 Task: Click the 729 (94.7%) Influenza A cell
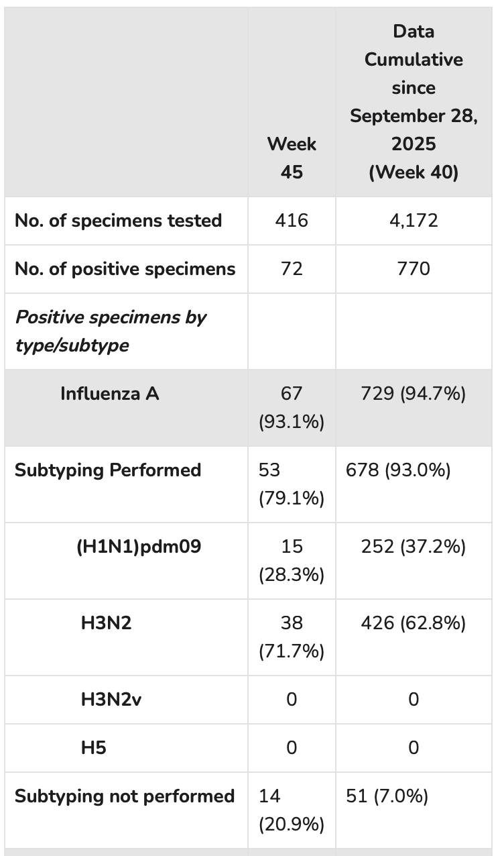coord(414,393)
